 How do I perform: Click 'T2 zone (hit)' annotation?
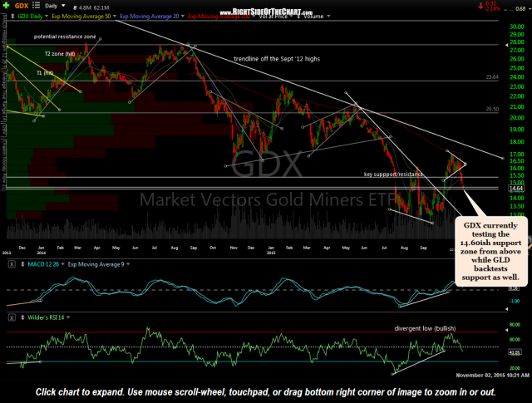[60, 54]
